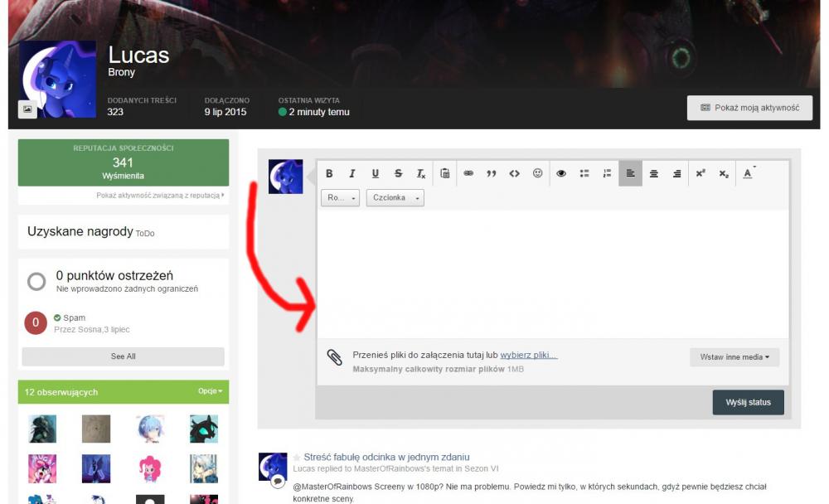Insert a bulleted list

(584, 173)
